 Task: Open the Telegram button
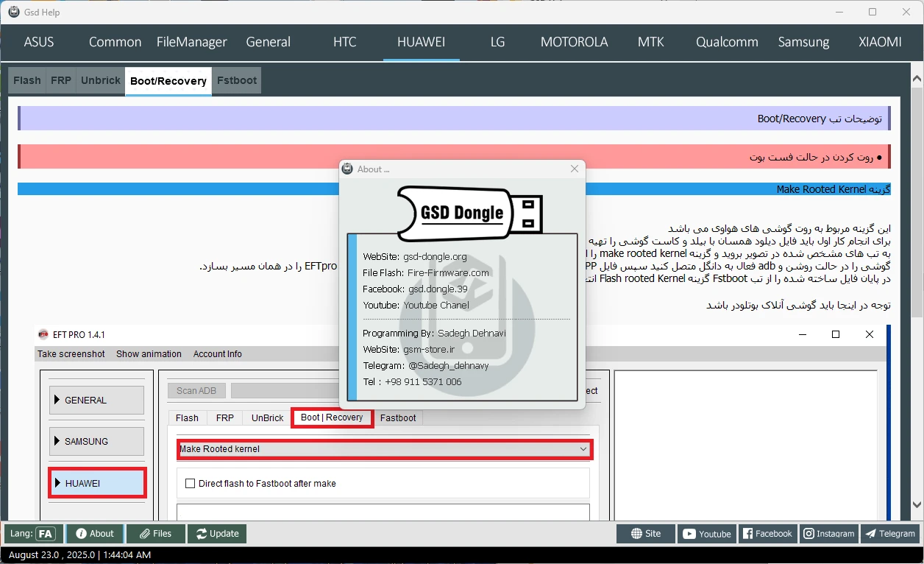pyautogui.click(x=889, y=534)
